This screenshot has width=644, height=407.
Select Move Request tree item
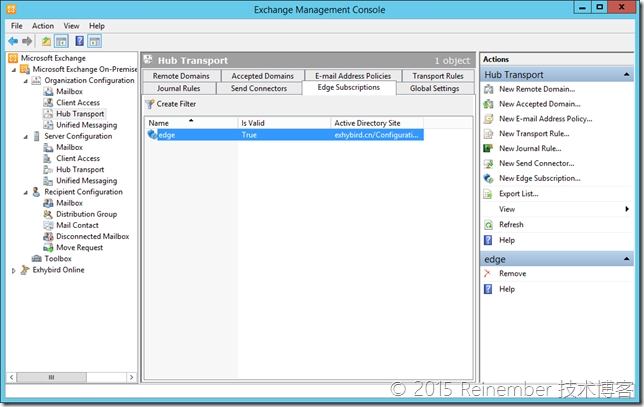80,248
